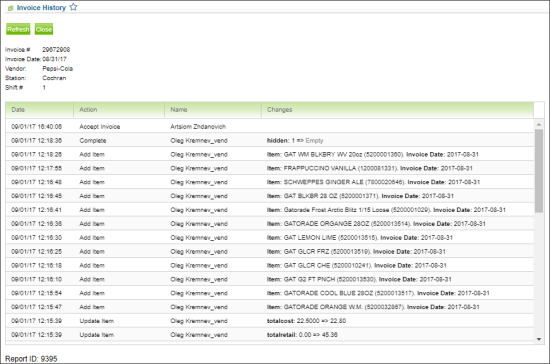Click the vertical scrollbar thumb

point(539,171)
